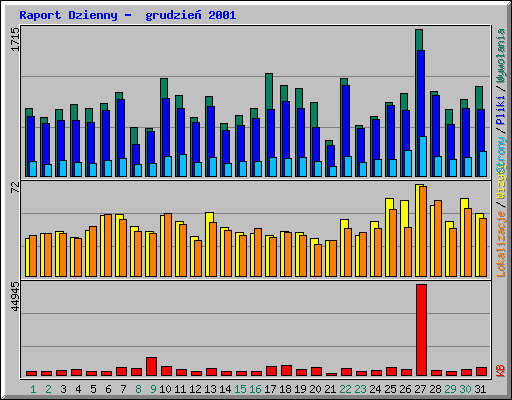Click the green Wywołania legend label
This screenshot has width=512, height=400.
coord(501,55)
